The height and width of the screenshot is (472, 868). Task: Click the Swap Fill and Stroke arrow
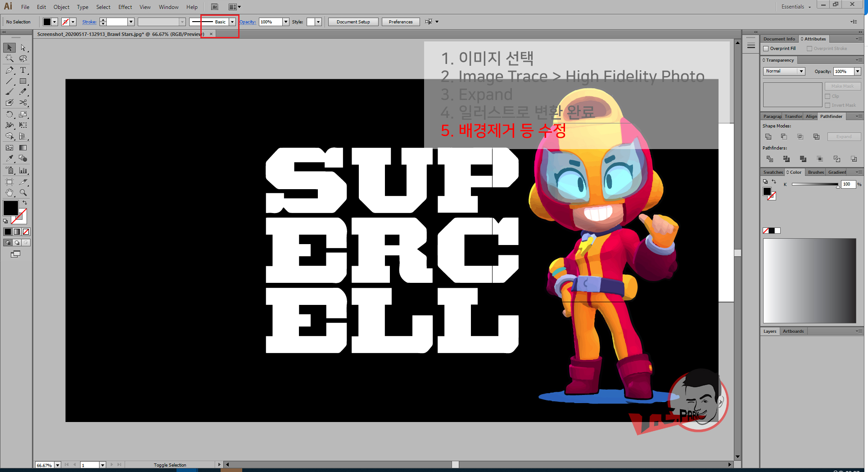[x=25, y=203]
